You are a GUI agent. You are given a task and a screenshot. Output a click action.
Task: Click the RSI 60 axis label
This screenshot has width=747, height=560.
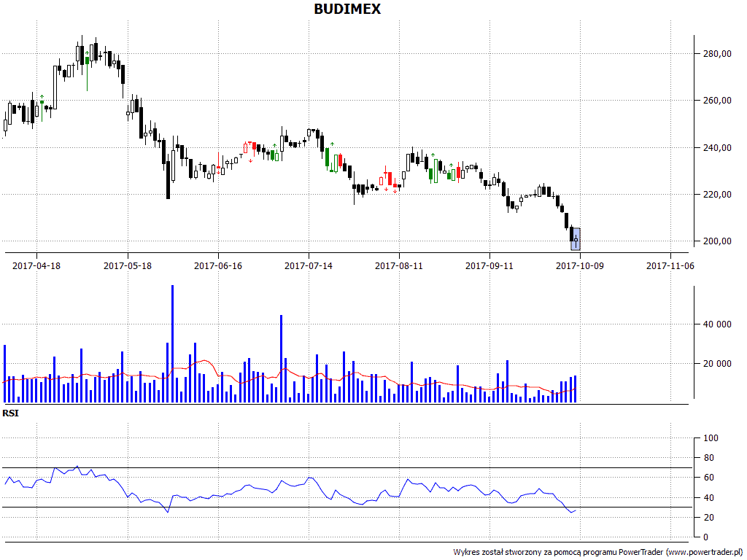709,478
